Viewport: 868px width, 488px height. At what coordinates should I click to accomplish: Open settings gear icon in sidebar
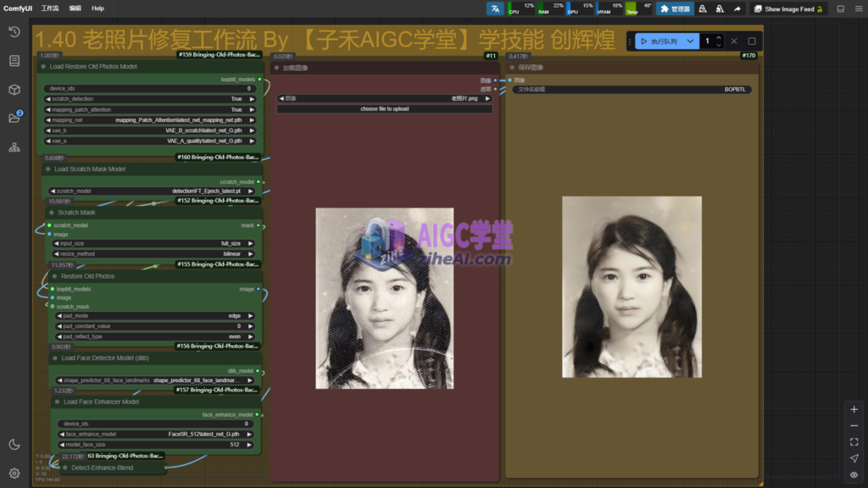pos(14,473)
